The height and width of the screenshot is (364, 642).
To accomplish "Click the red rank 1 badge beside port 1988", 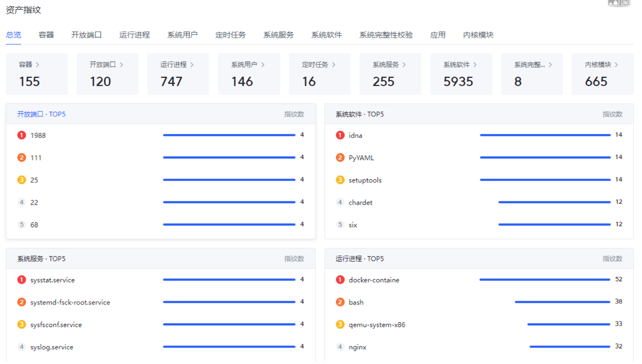I will pos(22,135).
